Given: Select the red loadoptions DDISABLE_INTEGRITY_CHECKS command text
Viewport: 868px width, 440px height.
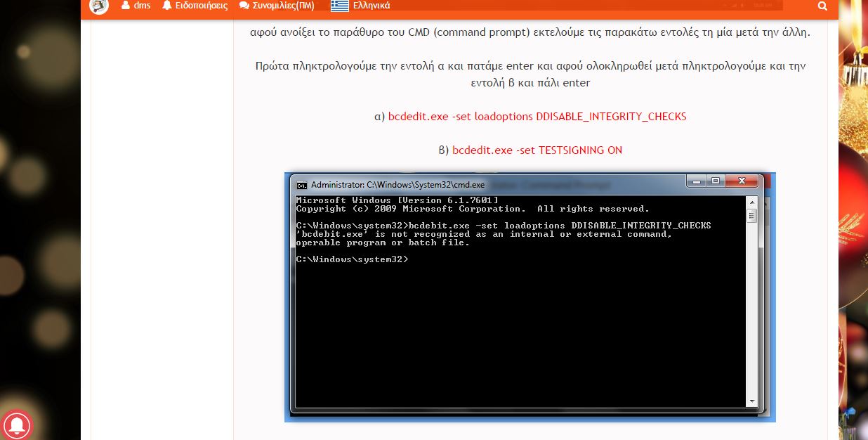Looking at the screenshot, I should (537, 117).
